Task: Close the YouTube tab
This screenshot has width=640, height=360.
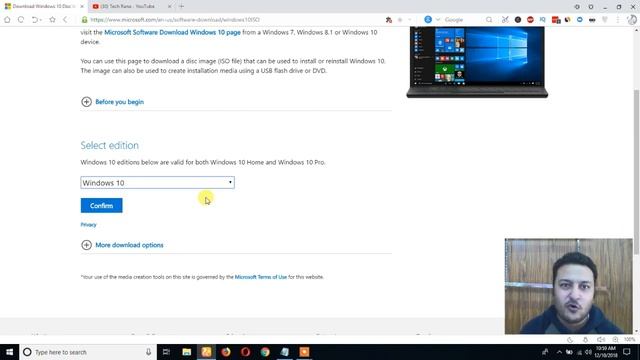Action: tap(170, 7)
